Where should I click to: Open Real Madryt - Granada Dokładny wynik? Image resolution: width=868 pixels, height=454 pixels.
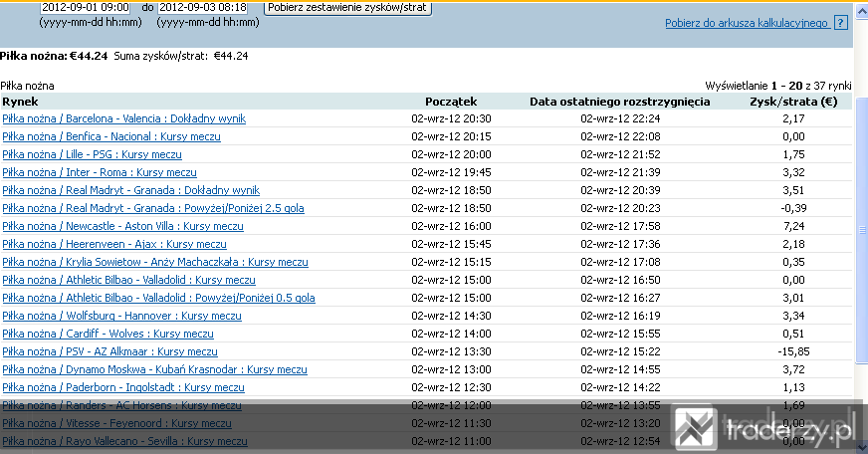(131, 190)
